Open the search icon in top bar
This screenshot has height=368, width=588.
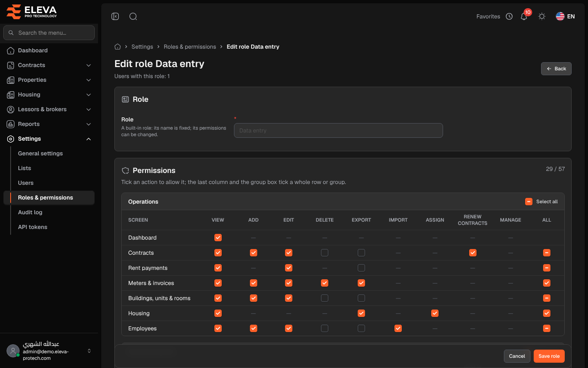click(133, 16)
